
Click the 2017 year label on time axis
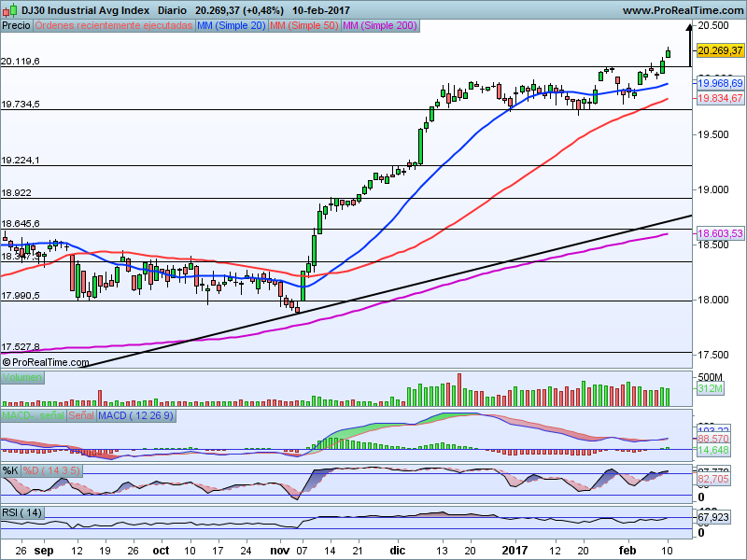point(515,551)
